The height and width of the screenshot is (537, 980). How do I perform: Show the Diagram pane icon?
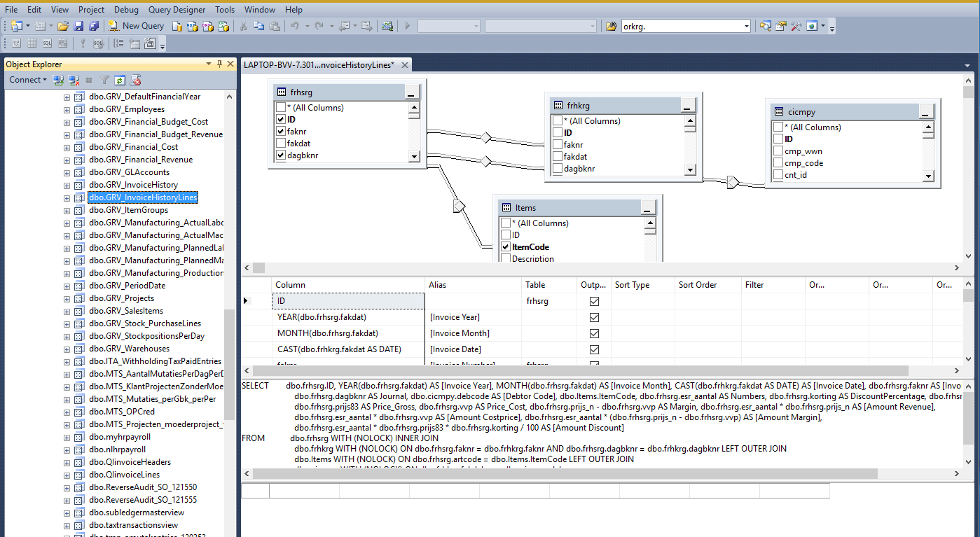tap(16, 43)
